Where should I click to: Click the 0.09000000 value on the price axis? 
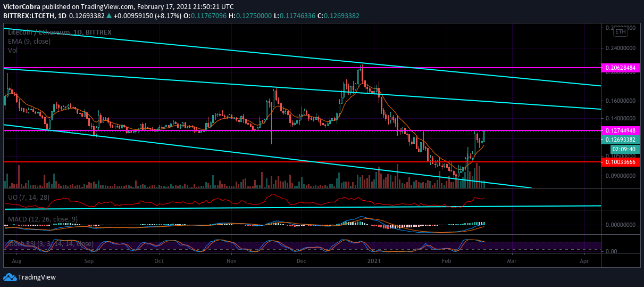pyautogui.click(x=621, y=176)
